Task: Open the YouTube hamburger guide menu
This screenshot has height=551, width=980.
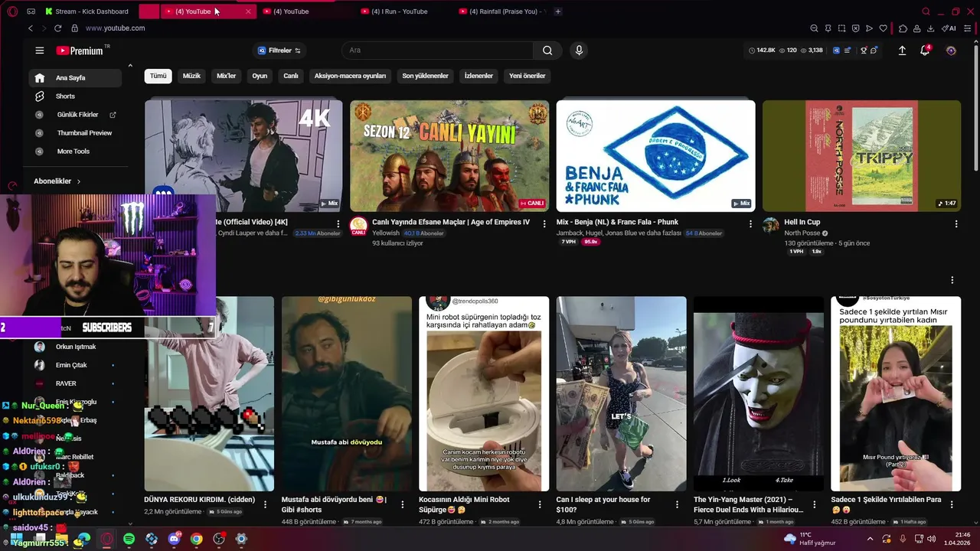Action: (x=39, y=51)
